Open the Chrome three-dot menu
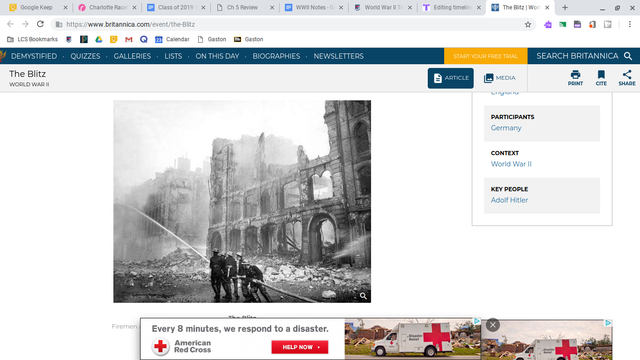Viewport: 640px width, 360px height. (630, 24)
